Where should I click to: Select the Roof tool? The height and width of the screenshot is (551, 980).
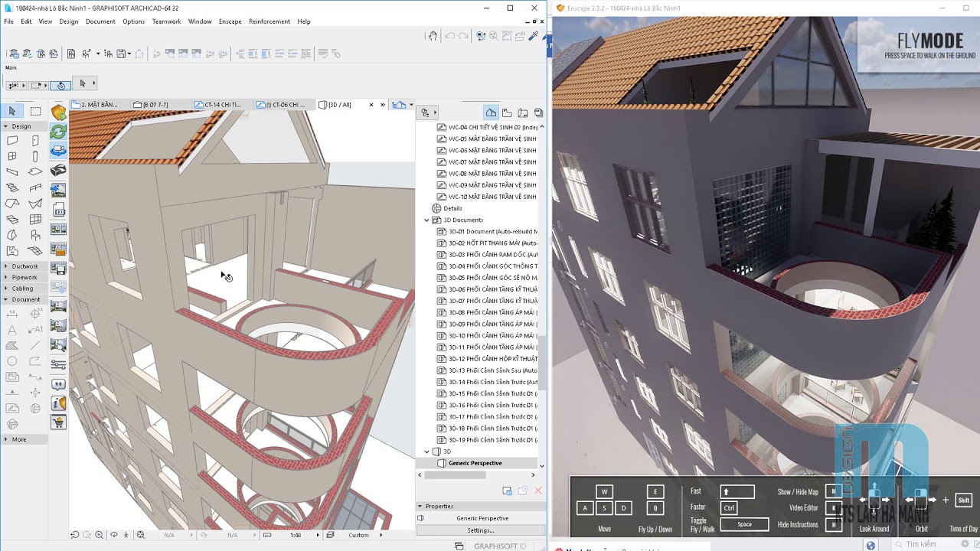click(x=12, y=204)
